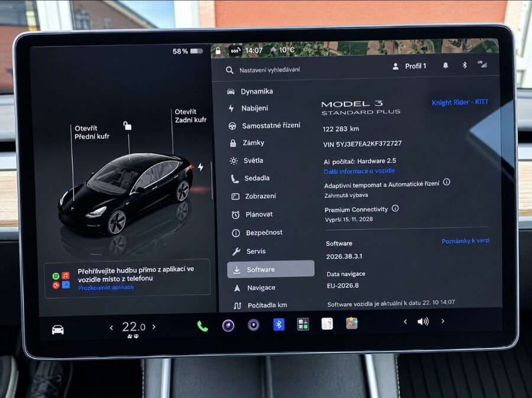
Task: Decrease temperature with left arrow
Action: [111, 328]
